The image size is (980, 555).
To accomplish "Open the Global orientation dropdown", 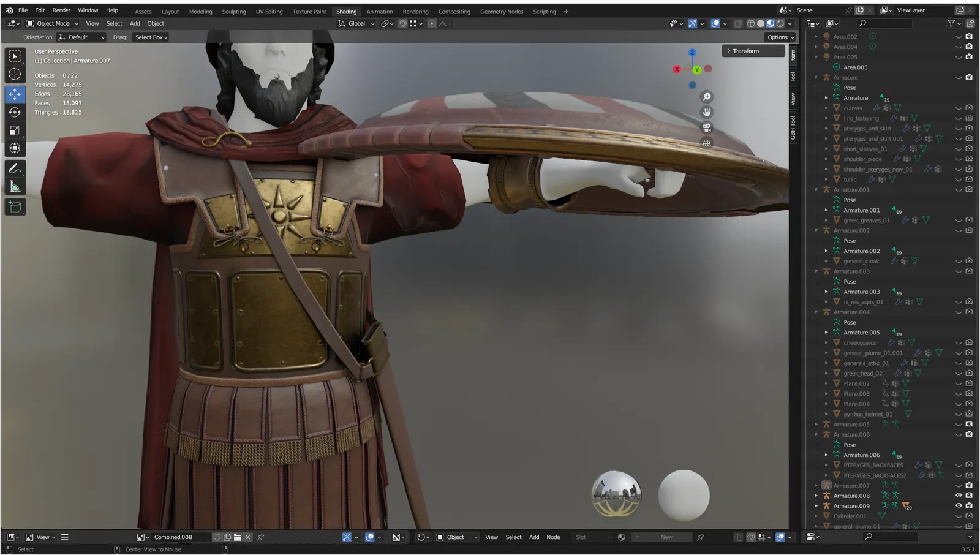I will (356, 23).
